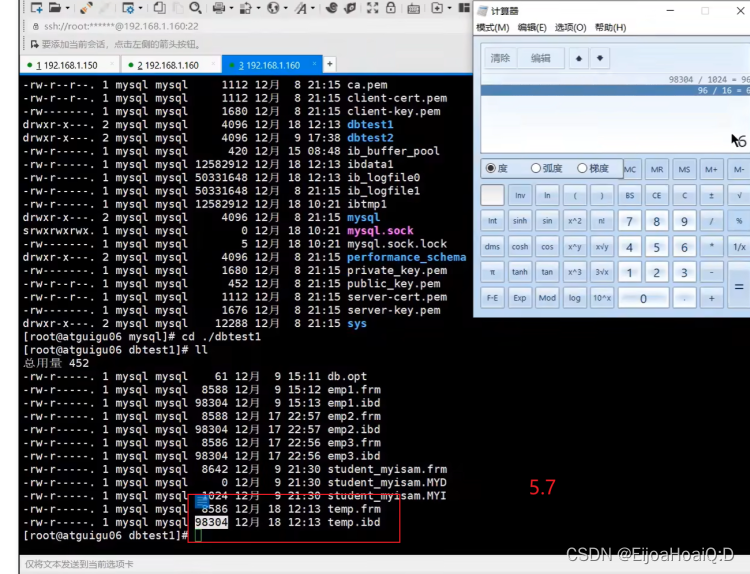750x574 pixels.
Task: Click the 10^x button in calculator
Action: point(602,298)
